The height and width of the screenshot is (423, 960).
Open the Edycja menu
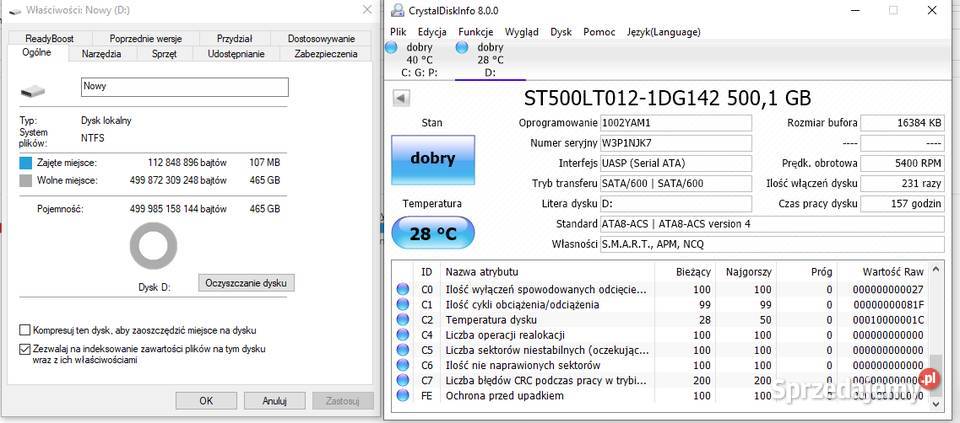point(432,32)
